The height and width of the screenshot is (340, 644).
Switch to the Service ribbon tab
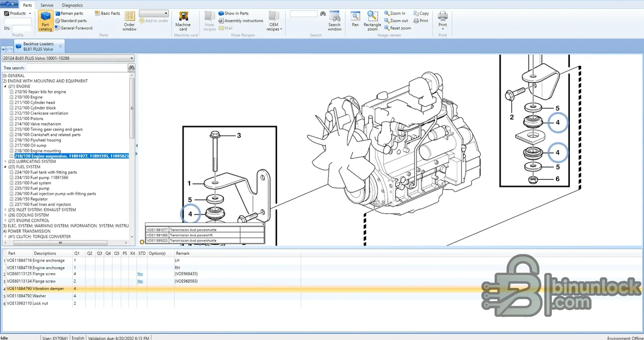click(47, 5)
